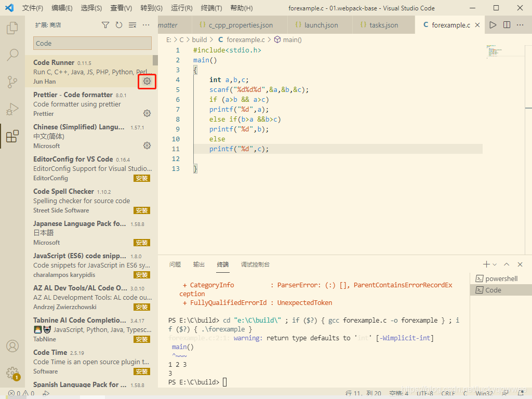
Task: Add a new terminal with the plus icon
Action: (x=485, y=264)
